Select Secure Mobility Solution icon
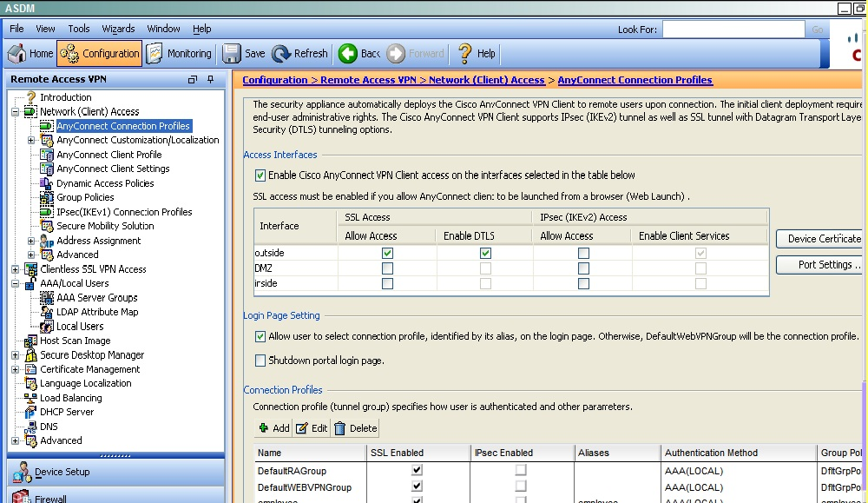Image resolution: width=868 pixels, height=503 pixels. tap(47, 226)
